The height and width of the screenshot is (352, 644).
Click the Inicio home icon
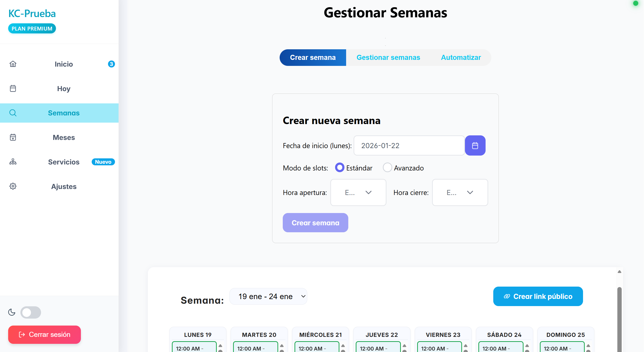tap(13, 64)
